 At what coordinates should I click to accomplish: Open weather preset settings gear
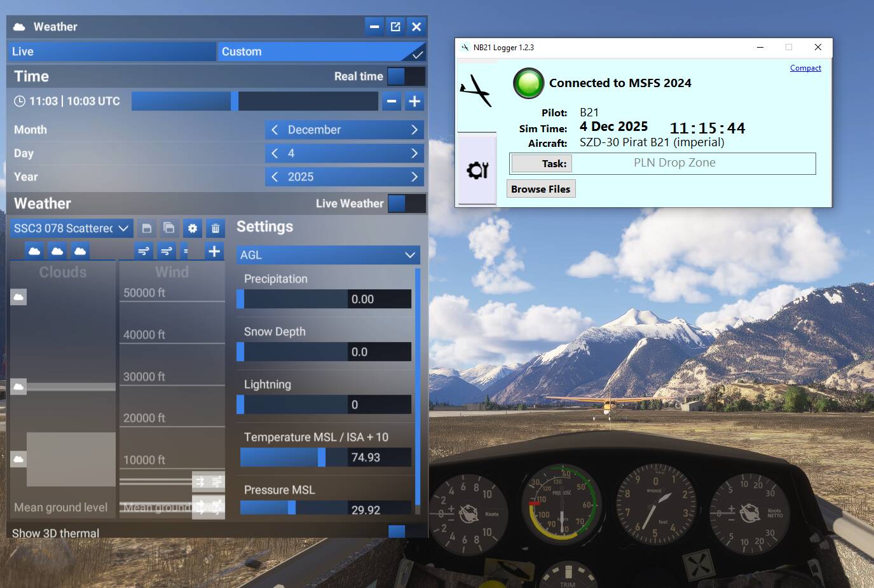pyautogui.click(x=193, y=228)
